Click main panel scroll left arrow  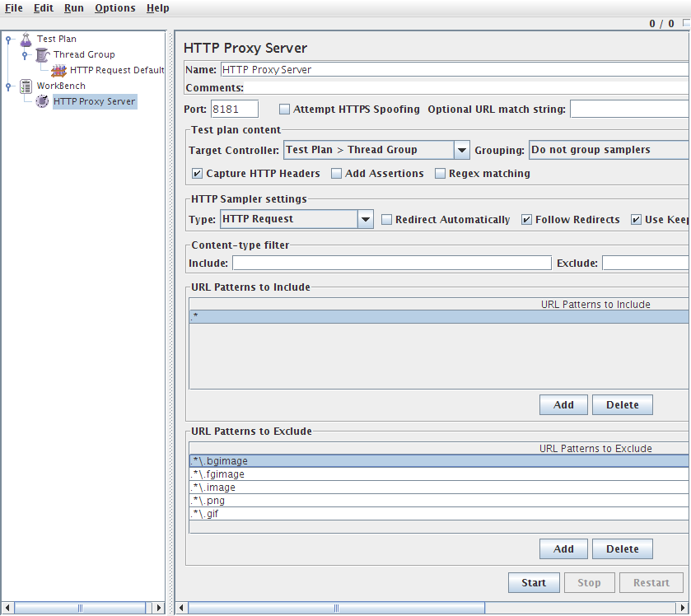181,608
